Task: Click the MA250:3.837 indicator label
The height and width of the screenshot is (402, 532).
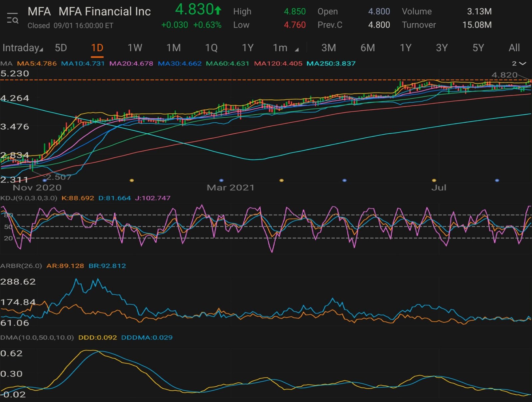Action: point(331,63)
